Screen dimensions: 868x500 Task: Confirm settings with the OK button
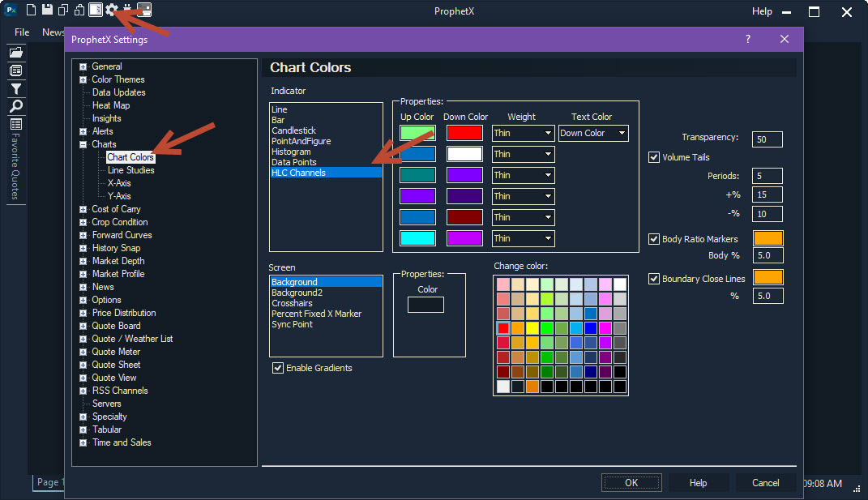pyautogui.click(x=631, y=483)
